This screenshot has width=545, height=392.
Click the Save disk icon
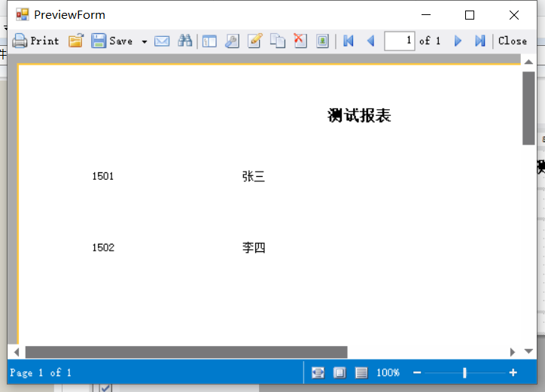(99, 41)
